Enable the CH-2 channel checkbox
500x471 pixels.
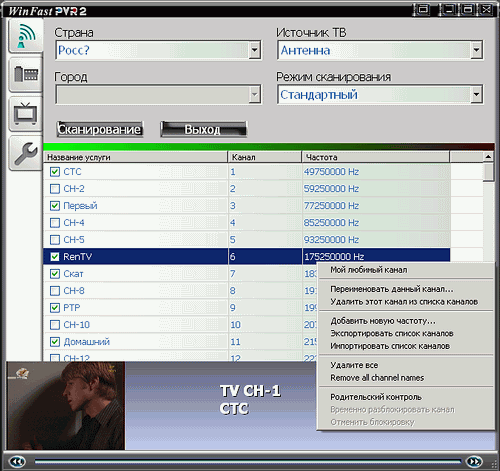click(x=55, y=189)
